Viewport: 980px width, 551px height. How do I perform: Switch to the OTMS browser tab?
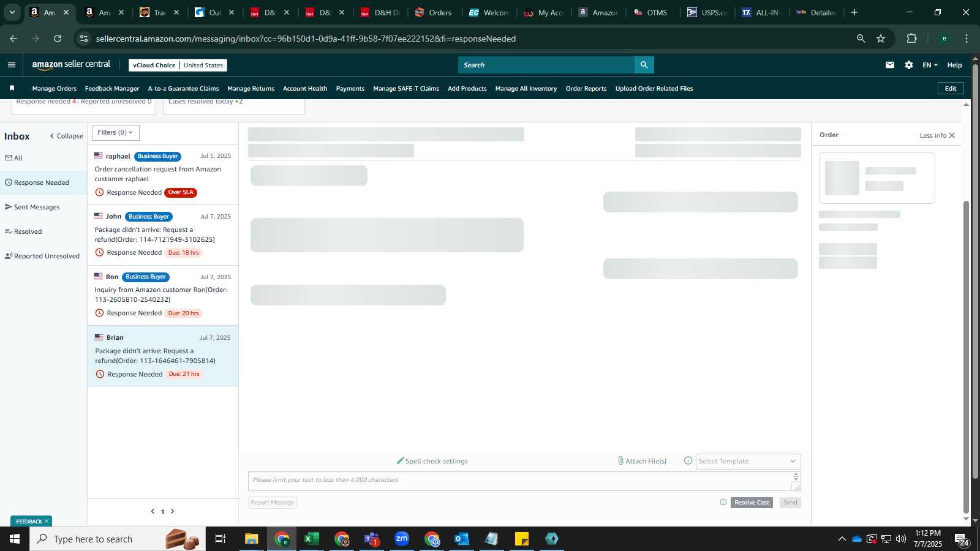click(650, 12)
